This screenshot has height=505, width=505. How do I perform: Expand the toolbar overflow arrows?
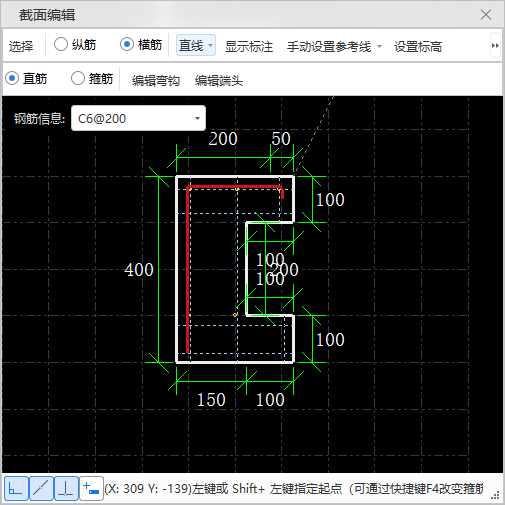(495, 46)
